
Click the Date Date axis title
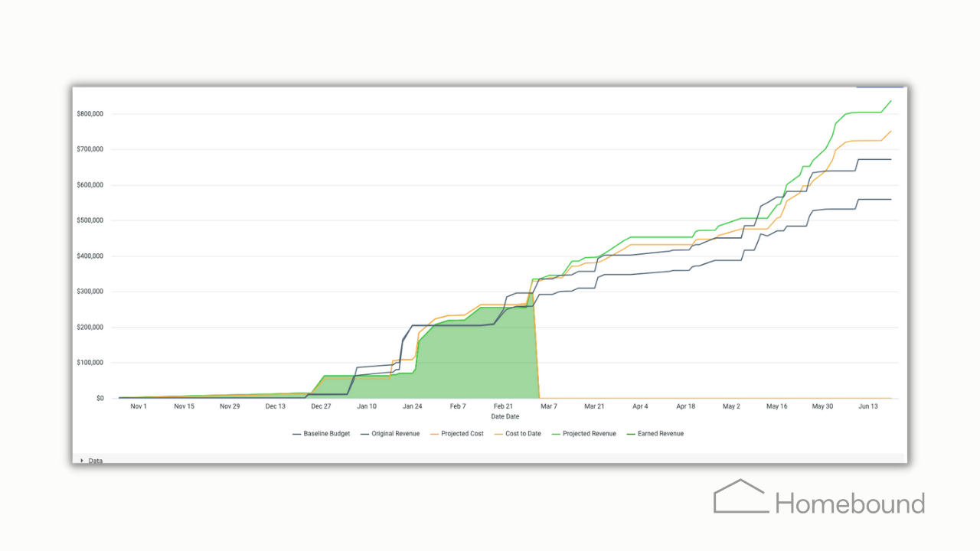click(505, 416)
